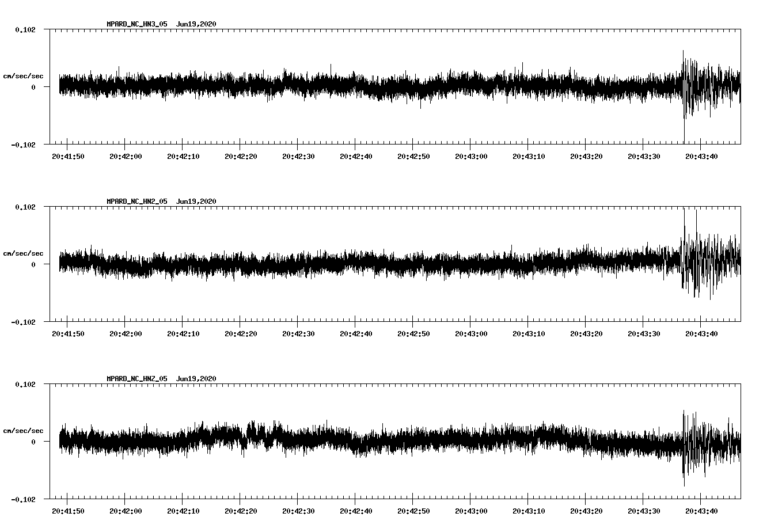Pick 20:42:20 on the HNZ time axis
Screen dimensions: 782x532
pos(241,511)
